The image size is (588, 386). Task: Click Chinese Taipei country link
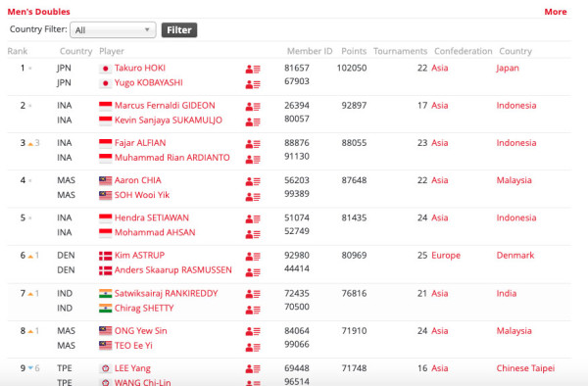click(525, 368)
